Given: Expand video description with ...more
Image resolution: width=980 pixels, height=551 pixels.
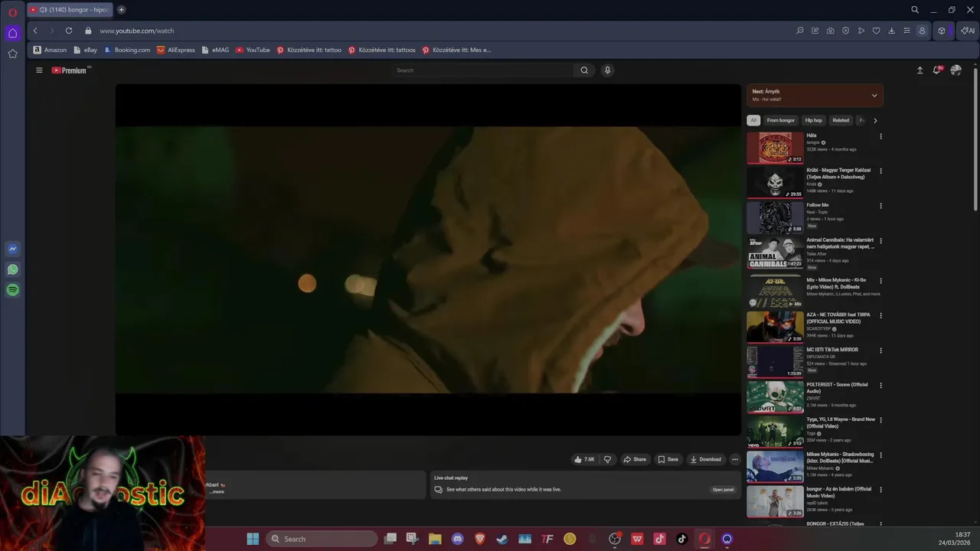Looking at the screenshot, I should [217, 492].
